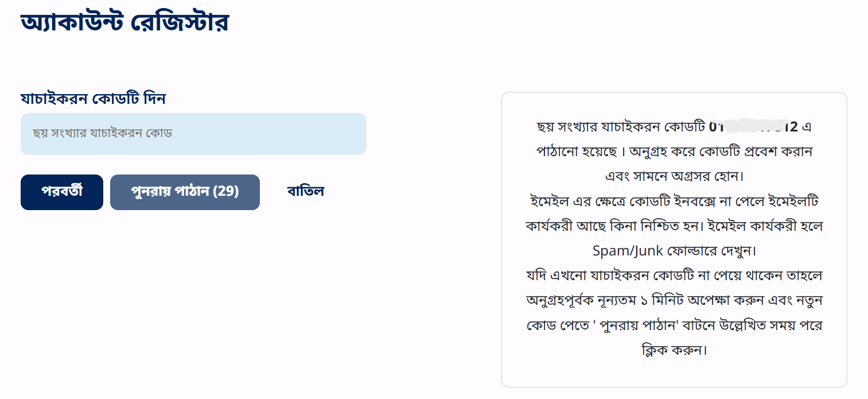The width and height of the screenshot is (868, 399).
Task: Click the অ্যাকাউন্ট রেজিস্টার page heading
Action: (x=124, y=22)
